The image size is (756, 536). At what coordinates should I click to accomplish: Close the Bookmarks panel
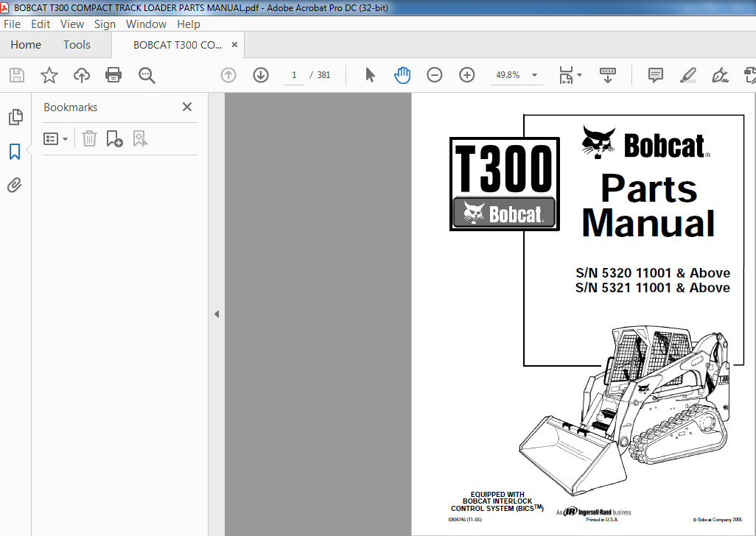(x=187, y=107)
